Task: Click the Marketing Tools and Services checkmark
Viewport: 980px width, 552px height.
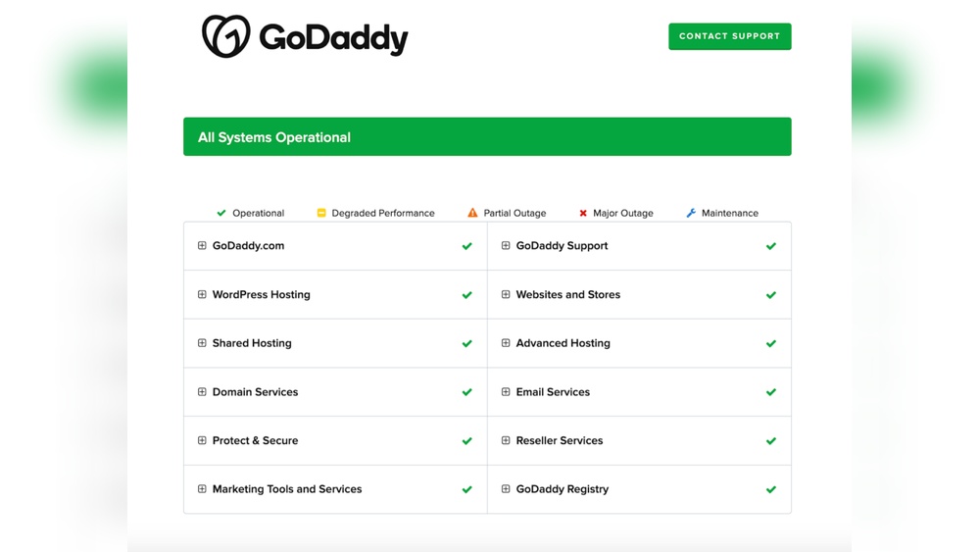Action: 466,489
